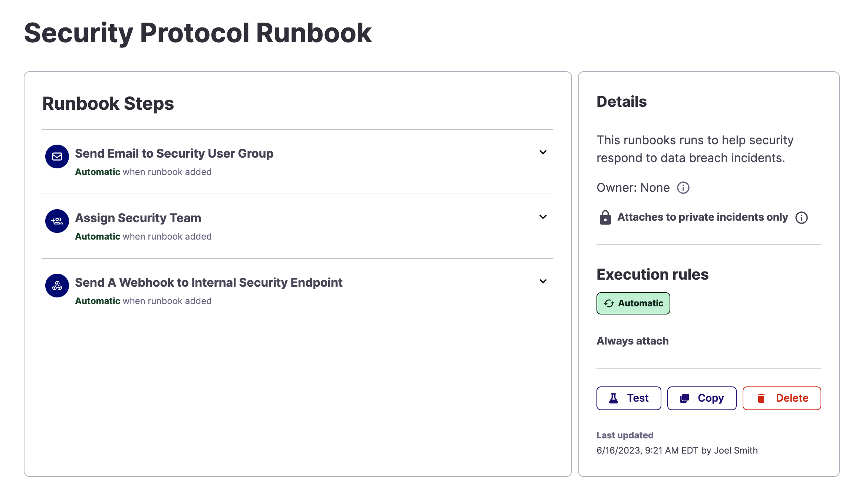Click the Automatic execution rule badge
Image resolution: width=868 pixels, height=494 pixels.
tap(633, 303)
